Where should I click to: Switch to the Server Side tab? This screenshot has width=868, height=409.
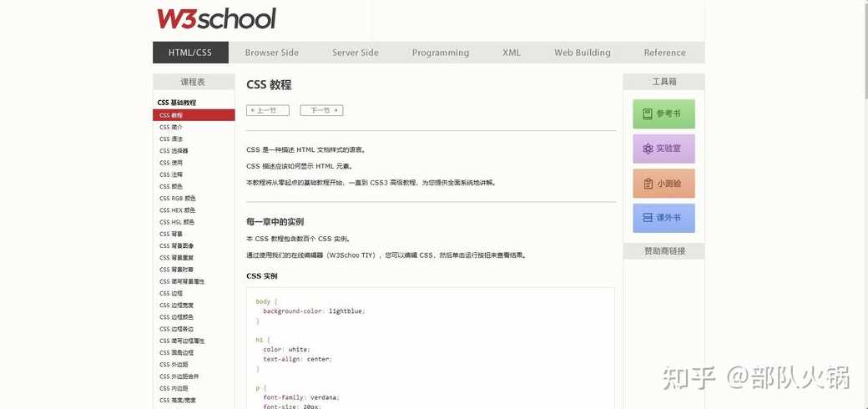(356, 53)
